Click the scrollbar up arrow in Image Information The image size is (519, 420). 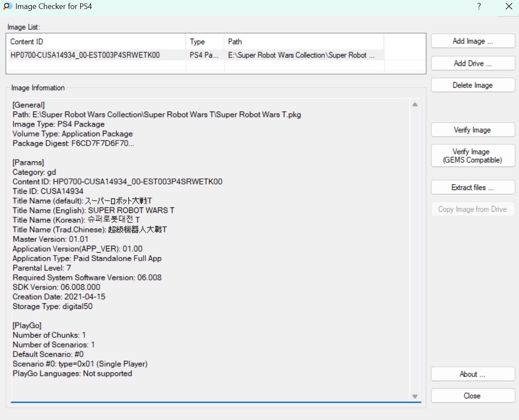click(x=415, y=105)
